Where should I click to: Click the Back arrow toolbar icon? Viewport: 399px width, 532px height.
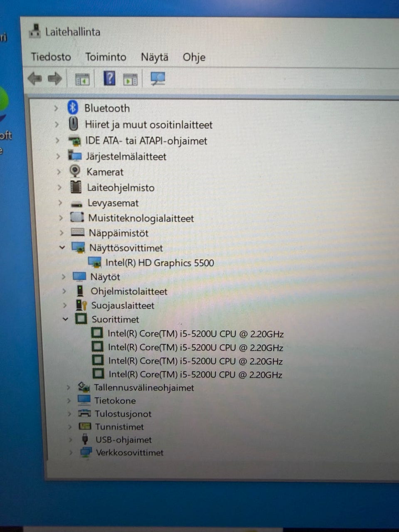pos(35,78)
